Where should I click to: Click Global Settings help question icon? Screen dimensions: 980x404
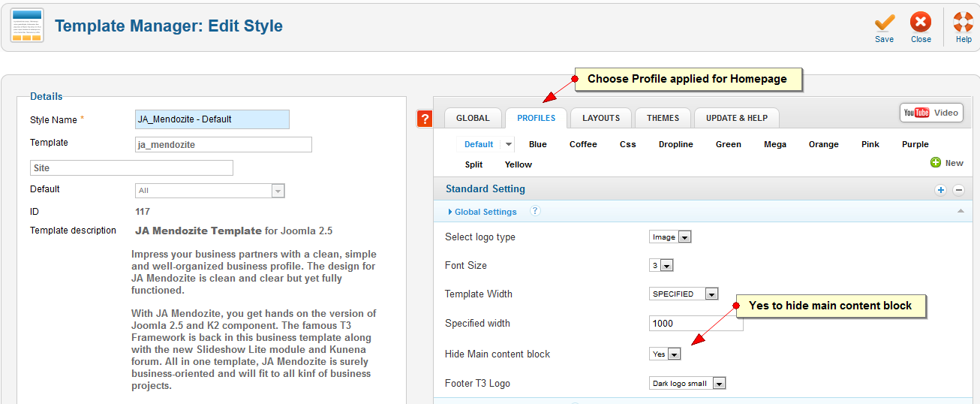coord(535,211)
